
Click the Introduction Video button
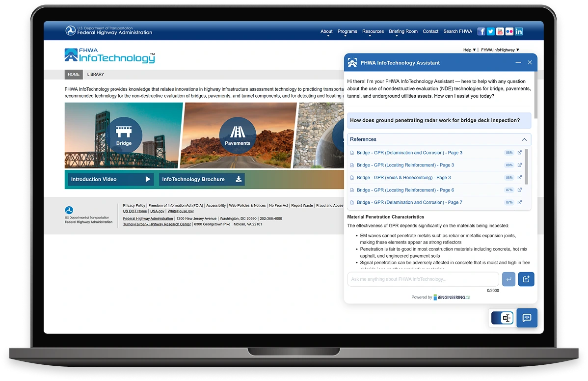click(x=110, y=179)
